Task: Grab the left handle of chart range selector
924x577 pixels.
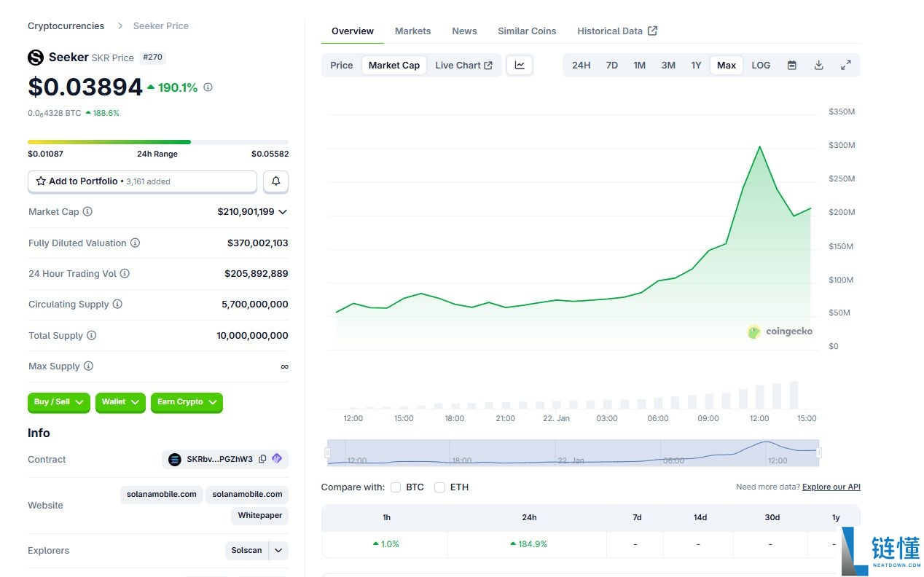Action: coord(328,453)
